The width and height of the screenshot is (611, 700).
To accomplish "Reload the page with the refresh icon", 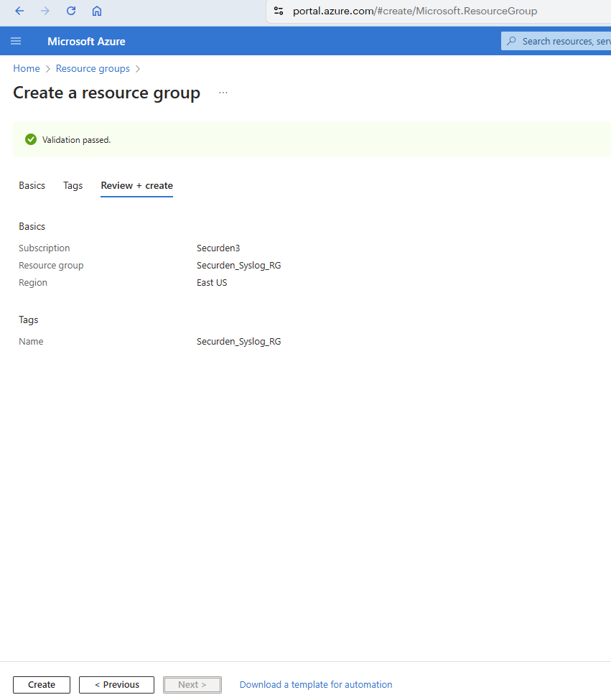I will point(71,11).
